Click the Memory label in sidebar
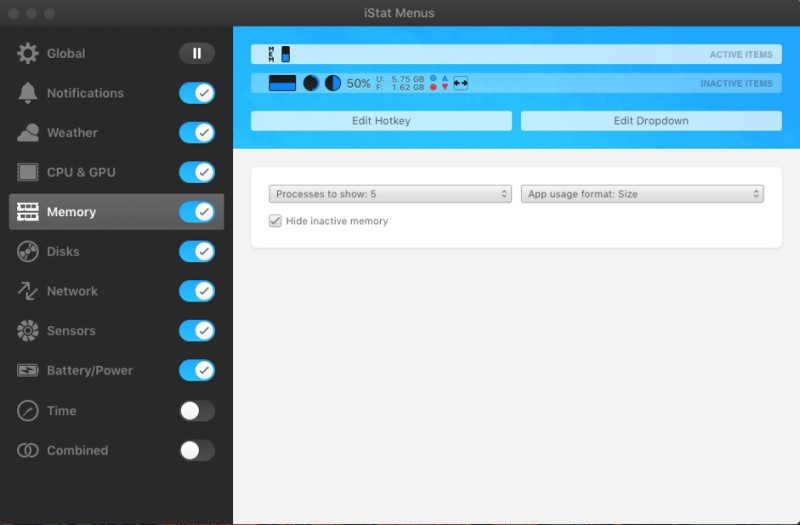800x525 pixels. coord(71,212)
